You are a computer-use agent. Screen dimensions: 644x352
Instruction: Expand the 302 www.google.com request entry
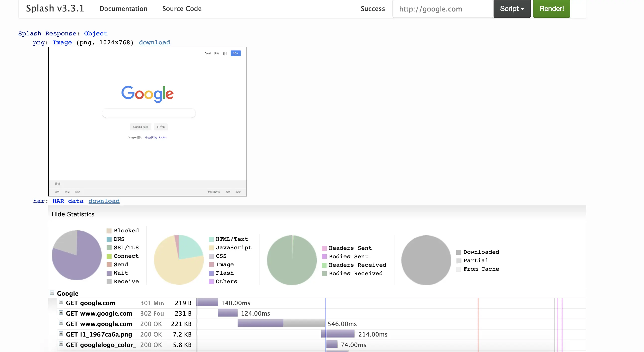tap(61, 312)
